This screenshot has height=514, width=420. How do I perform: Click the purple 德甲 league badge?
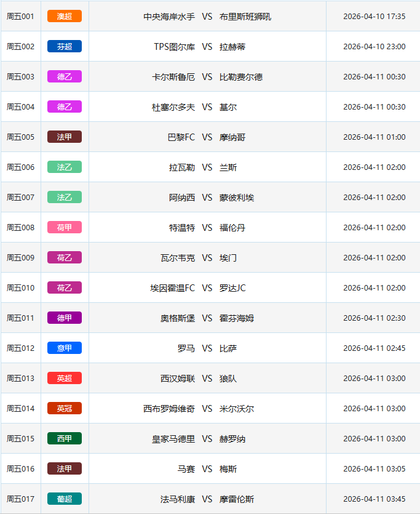[64, 318]
